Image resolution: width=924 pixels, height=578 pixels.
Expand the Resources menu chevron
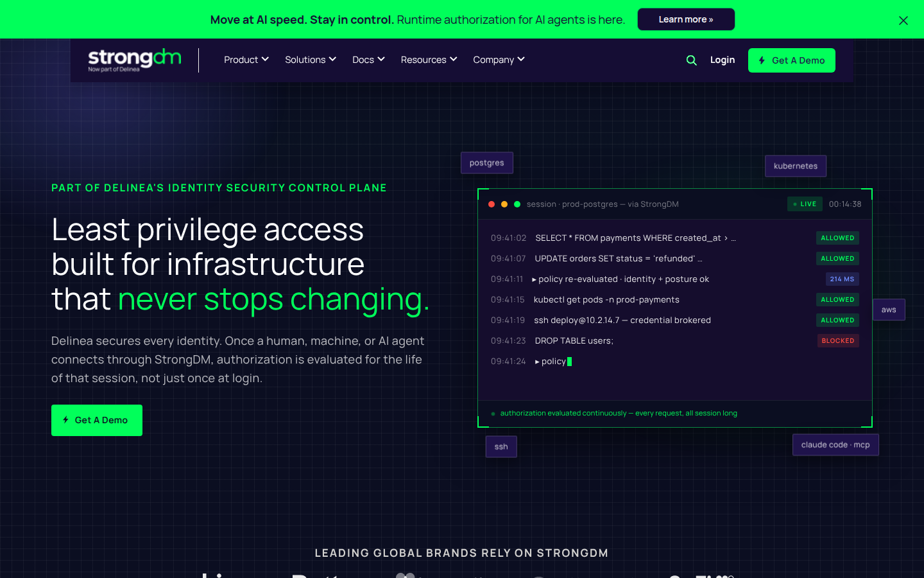[x=454, y=59]
